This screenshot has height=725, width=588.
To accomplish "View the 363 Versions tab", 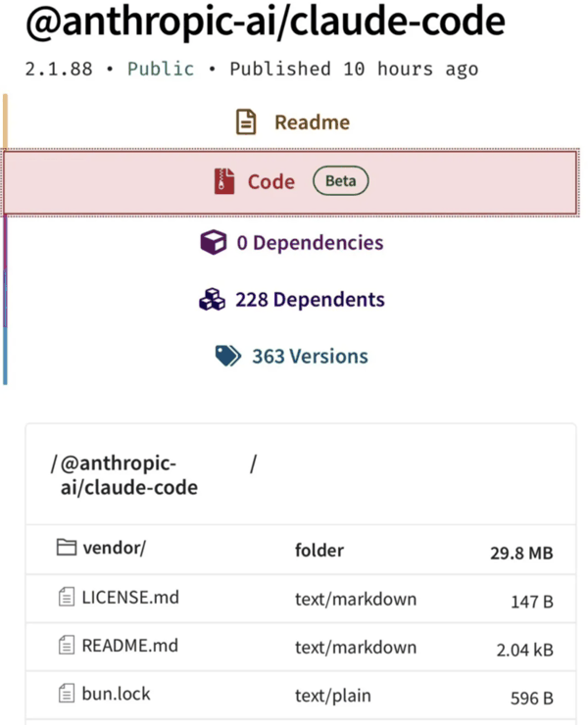I will 310,357.
